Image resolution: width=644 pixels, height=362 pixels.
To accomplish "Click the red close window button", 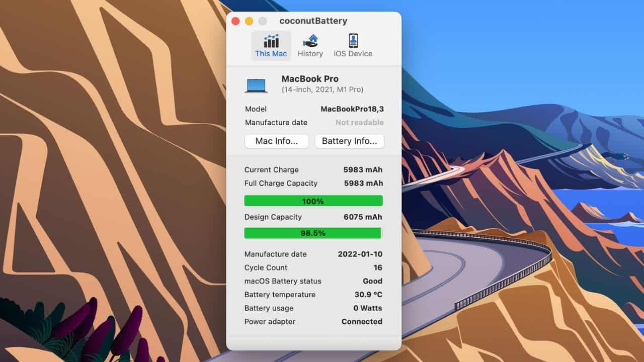I will pos(235,21).
